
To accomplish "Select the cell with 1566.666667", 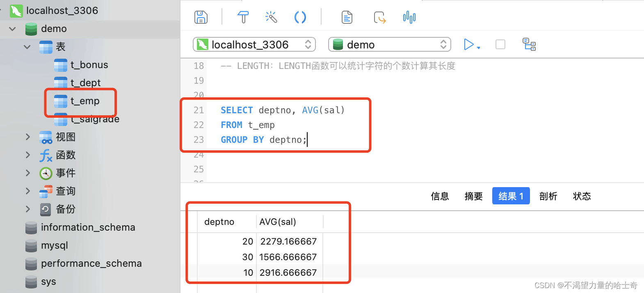I will click(x=290, y=257).
